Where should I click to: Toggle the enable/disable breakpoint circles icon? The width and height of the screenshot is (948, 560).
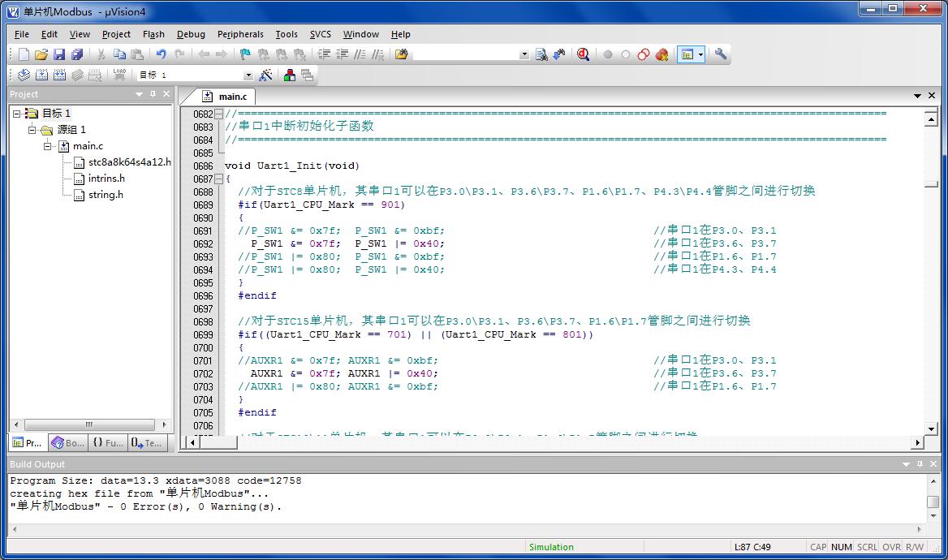pyautogui.click(x=626, y=54)
